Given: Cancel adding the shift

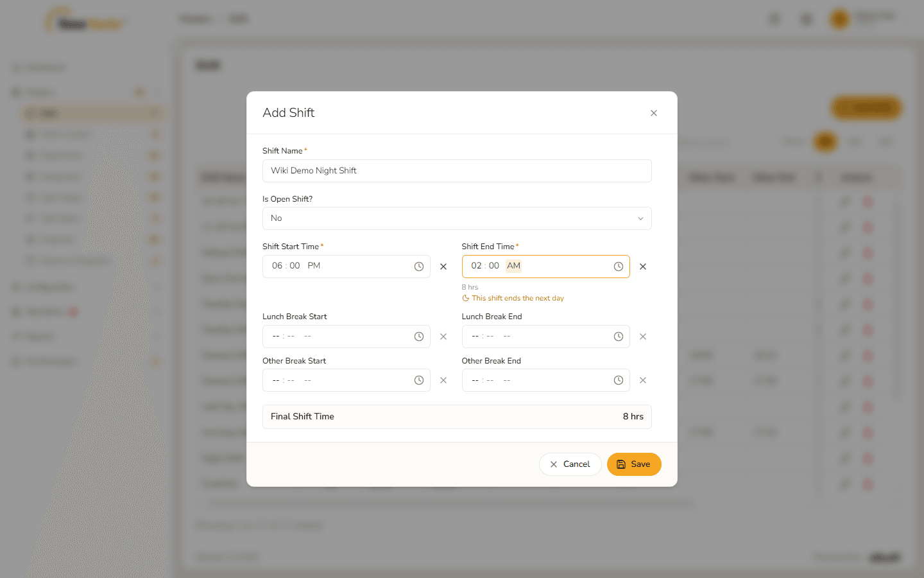Looking at the screenshot, I should [570, 464].
